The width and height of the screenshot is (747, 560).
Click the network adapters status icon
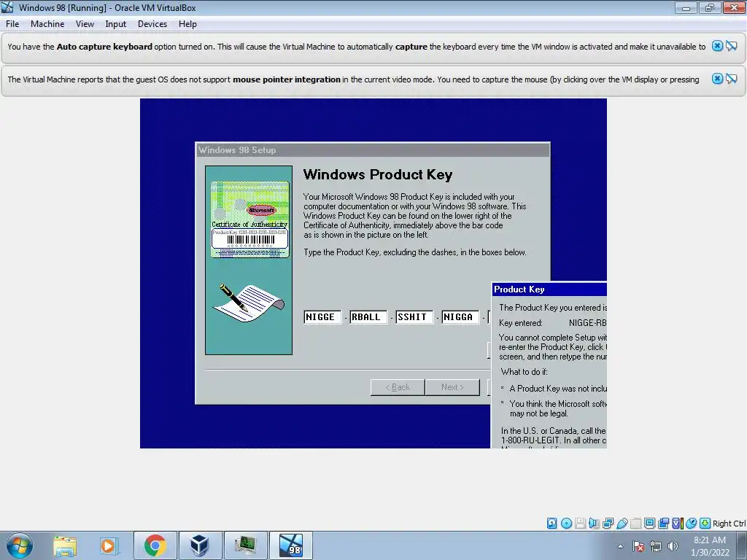pos(608,524)
